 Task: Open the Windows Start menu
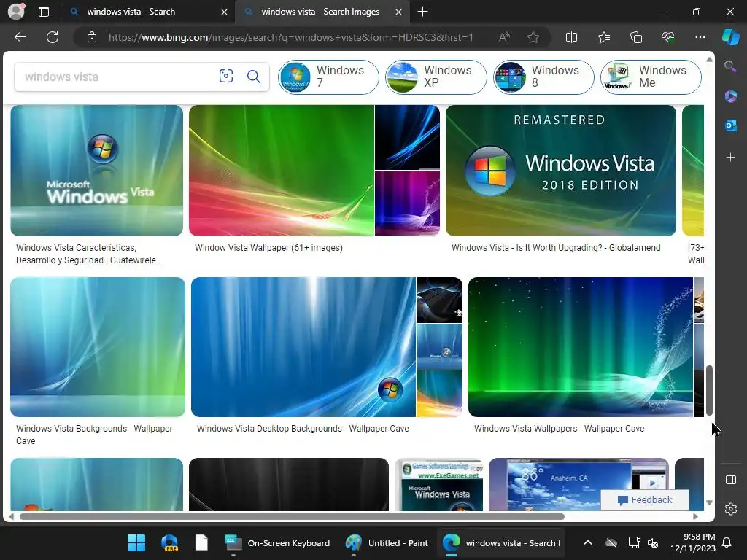coord(136,542)
